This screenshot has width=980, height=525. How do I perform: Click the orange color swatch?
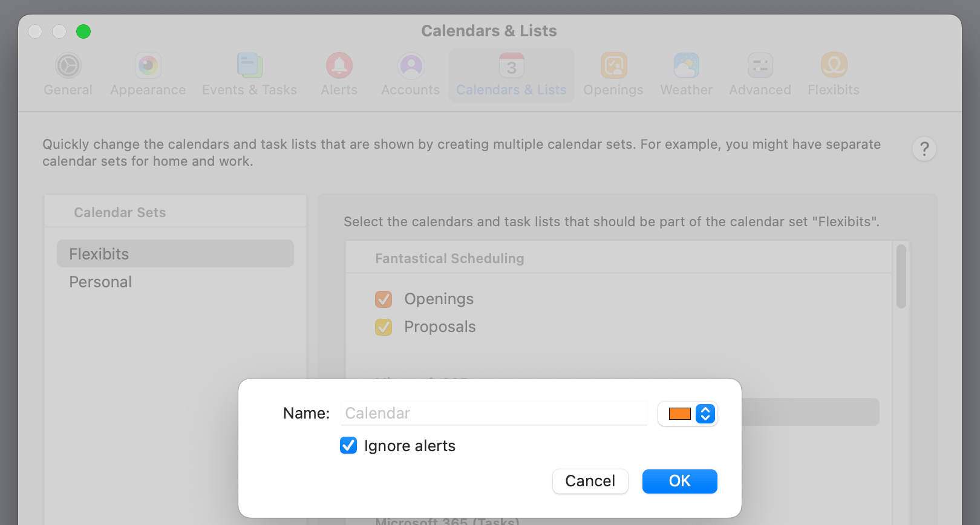[x=680, y=414]
